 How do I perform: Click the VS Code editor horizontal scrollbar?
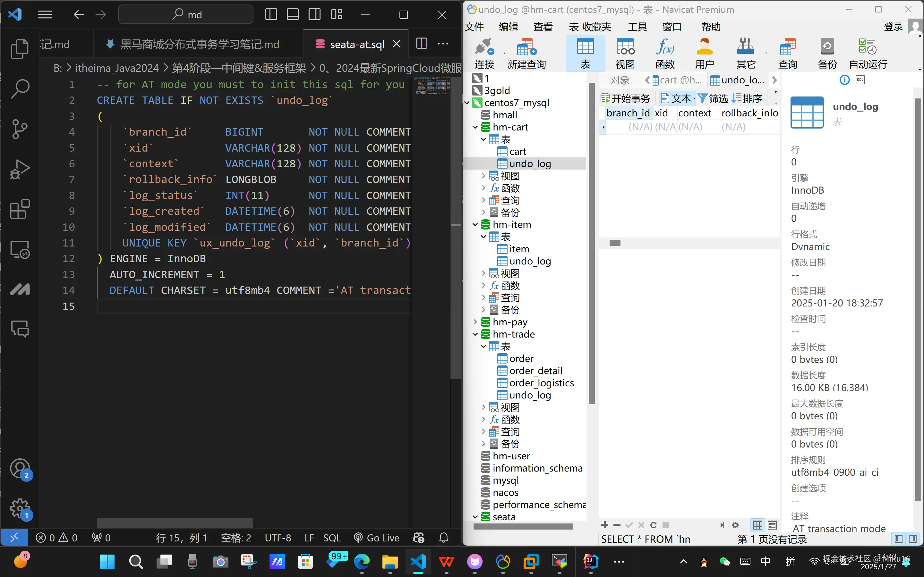coord(175,523)
